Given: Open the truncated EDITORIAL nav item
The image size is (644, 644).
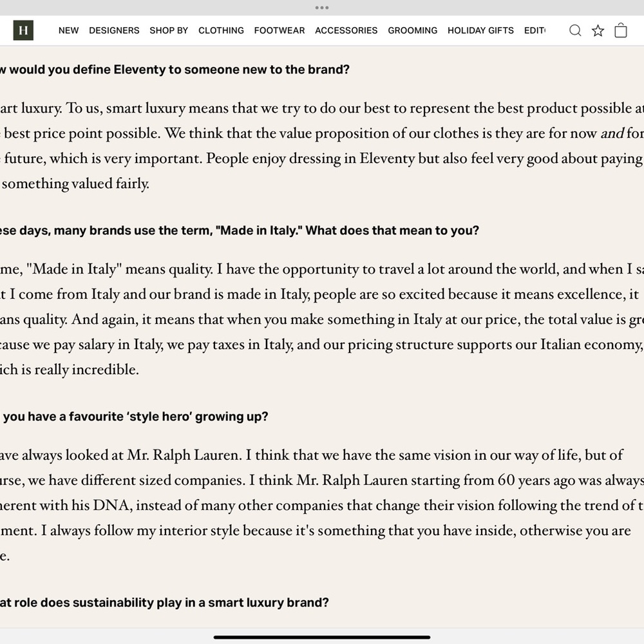Looking at the screenshot, I should pos(535,30).
